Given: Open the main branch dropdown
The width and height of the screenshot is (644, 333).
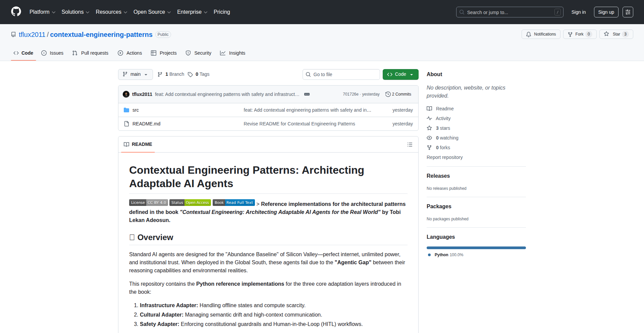Looking at the screenshot, I should [135, 74].
